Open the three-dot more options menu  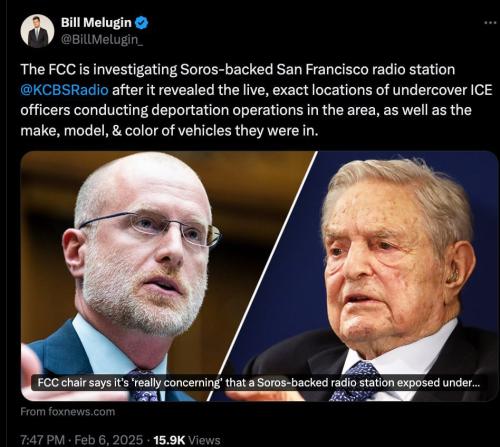(x=490, y=23)
